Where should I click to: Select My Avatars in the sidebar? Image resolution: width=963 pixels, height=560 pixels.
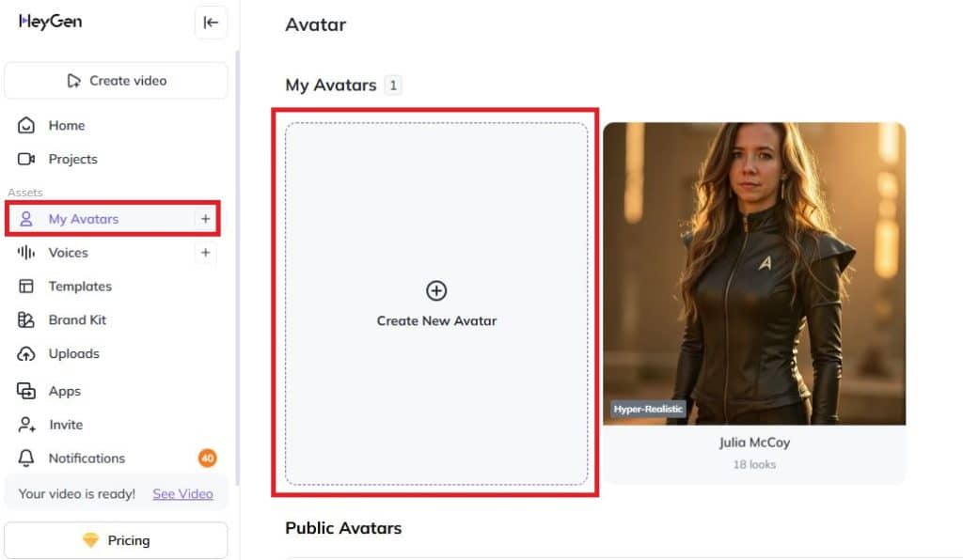pyautogui.click(x=113, y=219)
